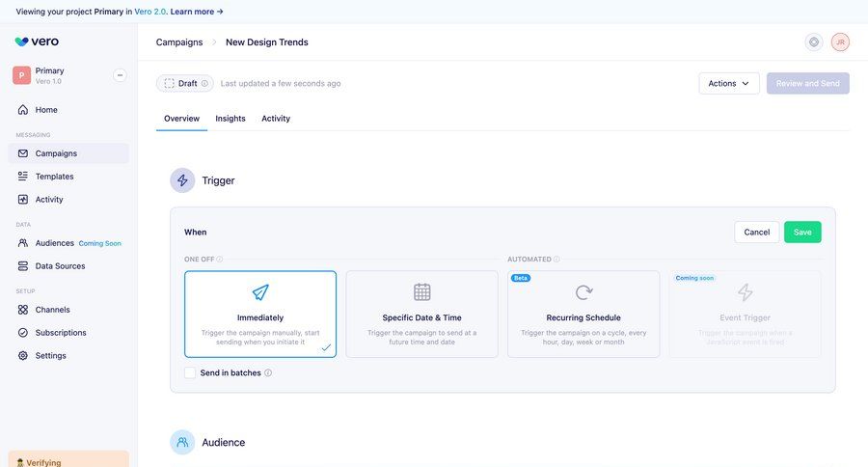Click the Trigger lightning icon
Screen dimensions: 868x467
coord(182,180)
